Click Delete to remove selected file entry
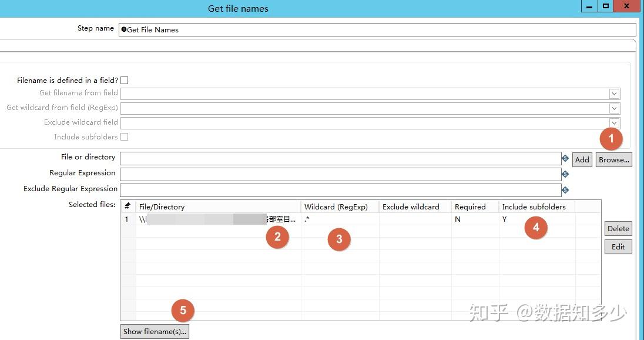 click(618, 228)
